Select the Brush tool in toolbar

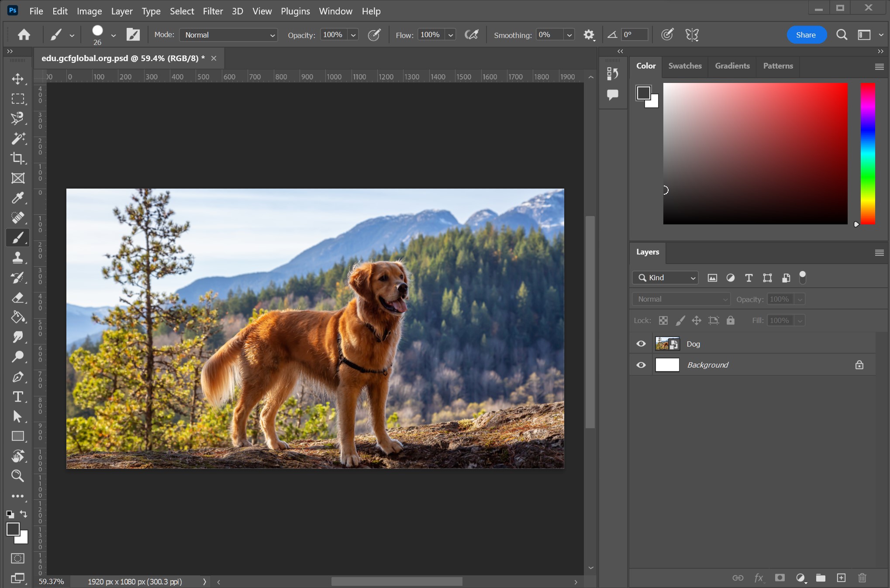(17, 237)
